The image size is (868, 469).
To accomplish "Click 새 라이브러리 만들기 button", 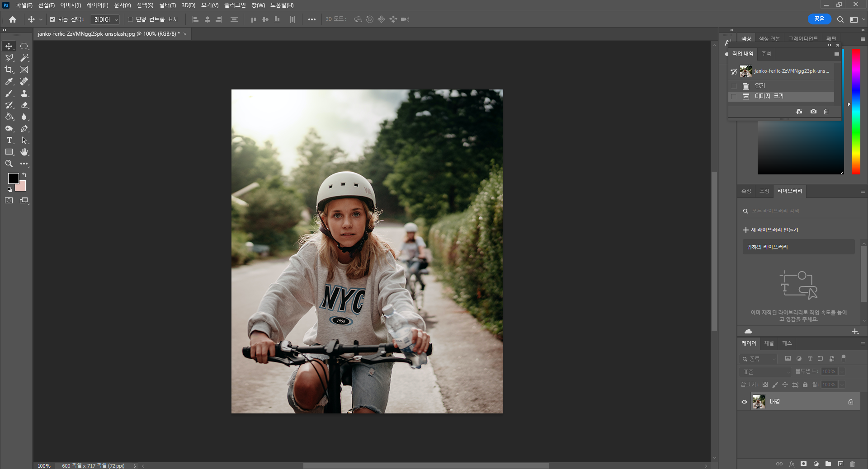I will (771, 230).
